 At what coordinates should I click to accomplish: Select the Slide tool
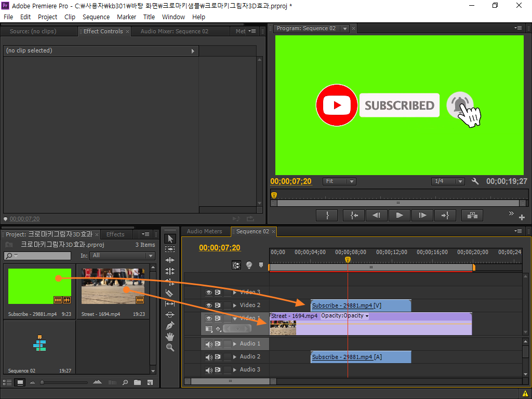click(x=170, y=314)
